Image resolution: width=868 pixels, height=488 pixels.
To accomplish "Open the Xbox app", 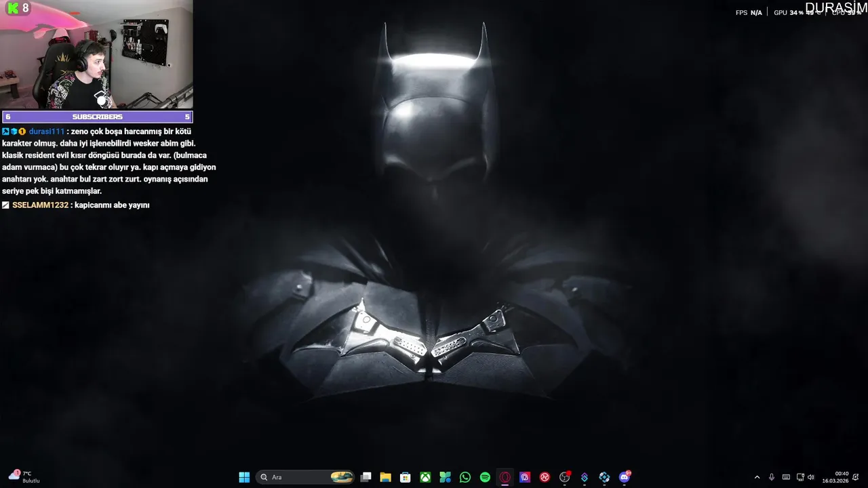I will coord(425,477).
